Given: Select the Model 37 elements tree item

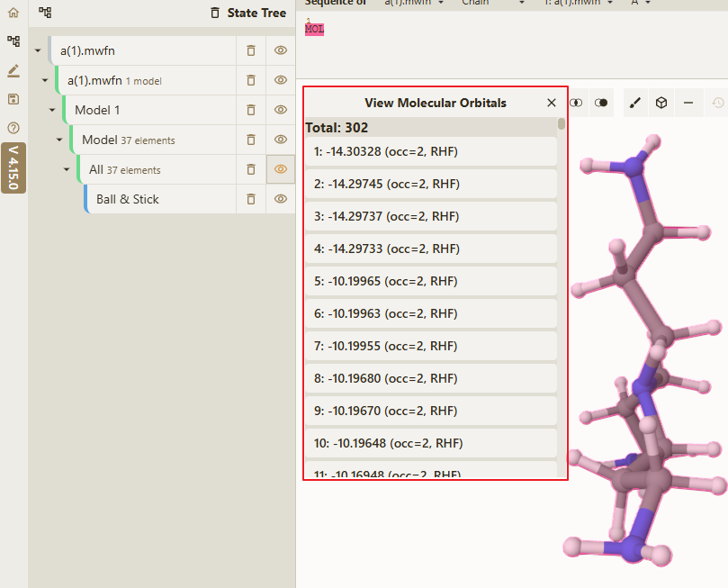Looking at the screenshot, I should tap(153, 140).
